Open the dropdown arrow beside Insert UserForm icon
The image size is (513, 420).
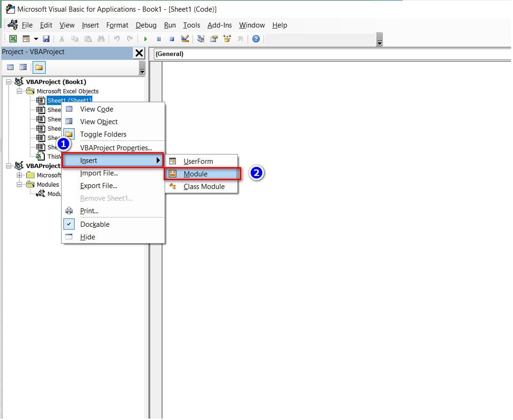36,39
